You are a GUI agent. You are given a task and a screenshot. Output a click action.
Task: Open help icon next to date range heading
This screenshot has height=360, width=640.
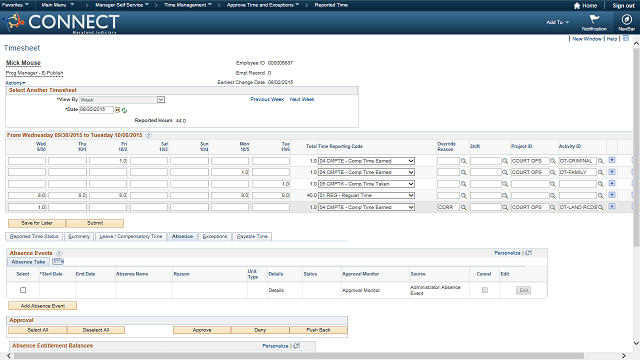[149, 135]
